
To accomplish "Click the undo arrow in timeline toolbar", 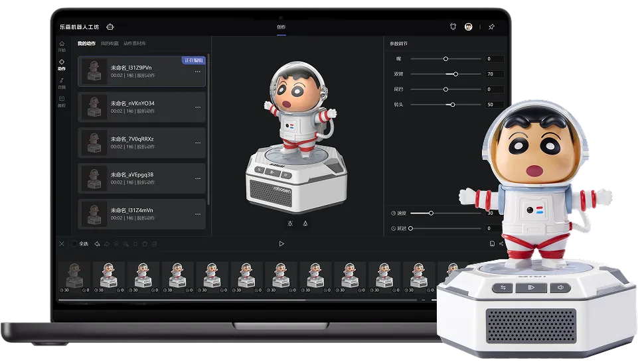I will click(98, 244).
